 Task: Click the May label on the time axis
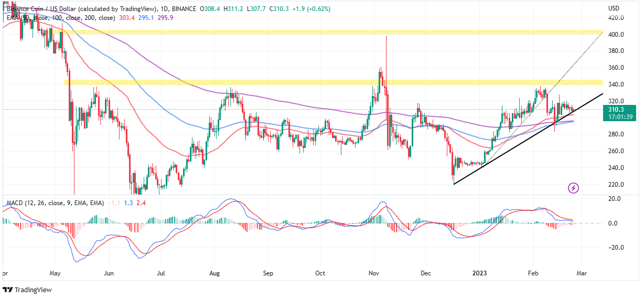tap(56, 273)
